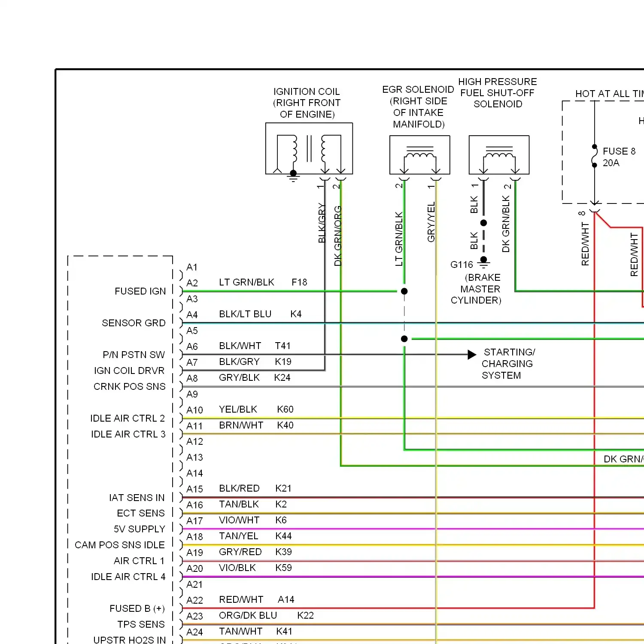This screenshot has height=644, width=644.
Task: Click the FUSE 8 20A label
Action: 619,157
